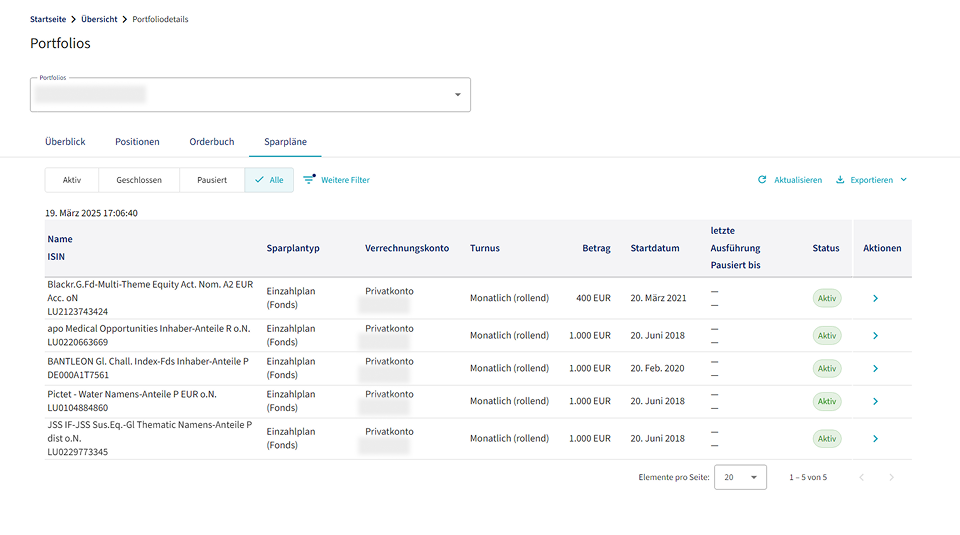Click the Aktiv badge in apo Medical row
Viewport: 960px width, 535px height.
(827, 335)
